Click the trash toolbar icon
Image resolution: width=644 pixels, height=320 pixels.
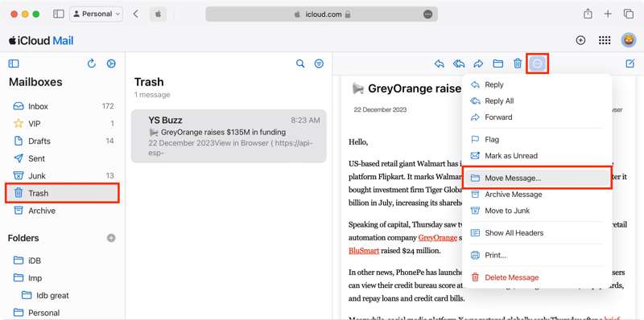click(x=518, y=64)
